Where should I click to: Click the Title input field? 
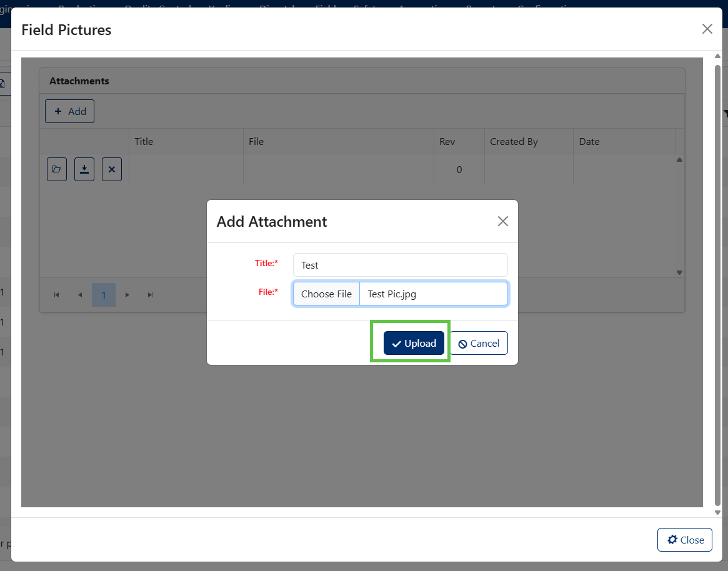[400, 265]
